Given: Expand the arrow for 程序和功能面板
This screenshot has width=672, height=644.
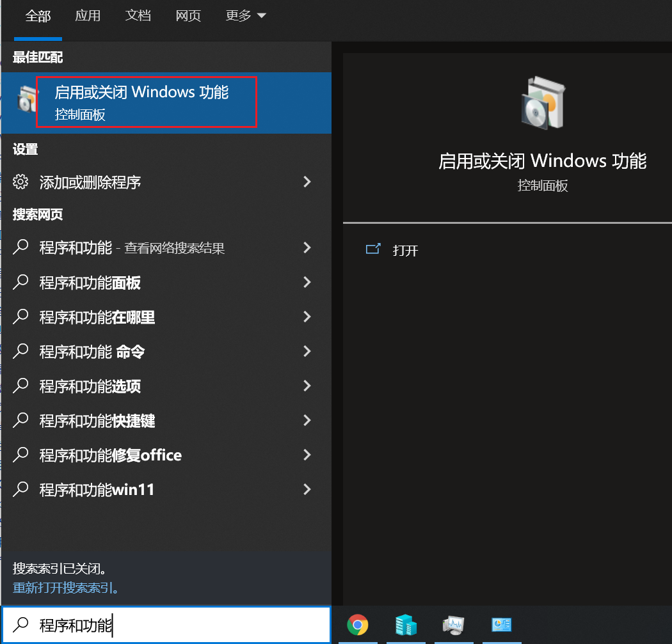Looking at the screenshot, I should (307, 282).
